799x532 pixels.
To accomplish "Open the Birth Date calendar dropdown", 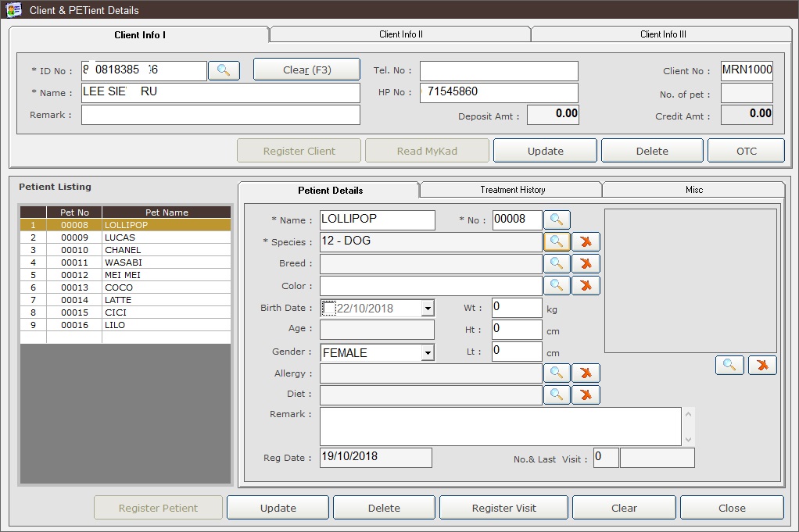I will pos(427,309).
